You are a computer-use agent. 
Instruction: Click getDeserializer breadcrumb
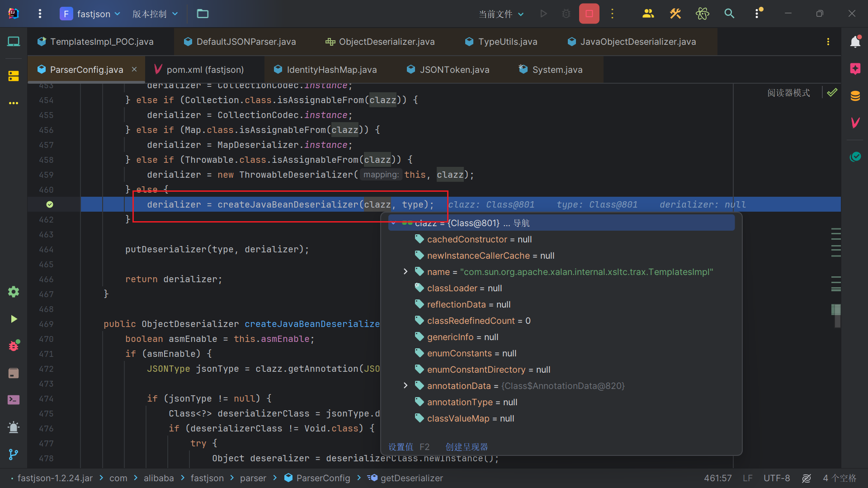(x=406, y=478)
